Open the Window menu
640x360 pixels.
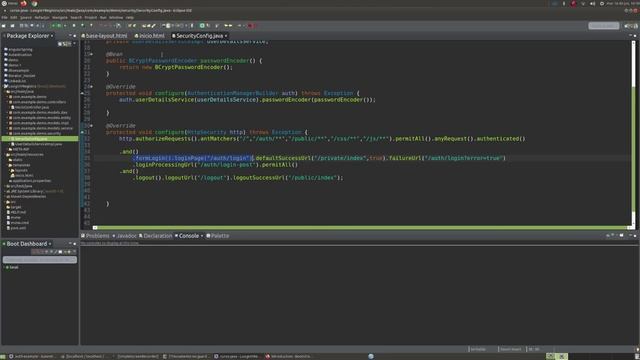116,18
